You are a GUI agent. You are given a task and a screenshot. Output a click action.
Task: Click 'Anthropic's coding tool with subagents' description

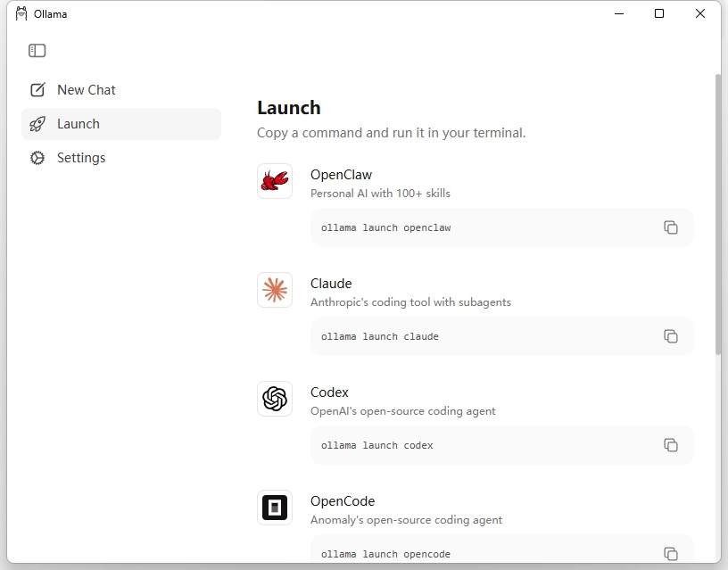pos(411,302)
